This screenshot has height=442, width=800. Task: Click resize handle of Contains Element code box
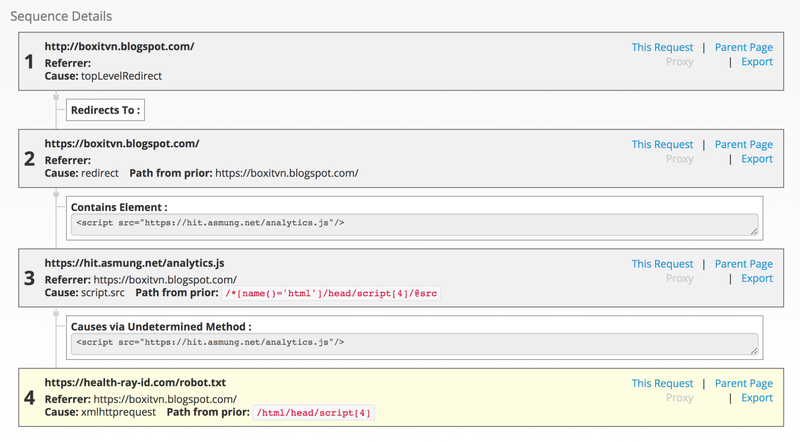(754, 232)
